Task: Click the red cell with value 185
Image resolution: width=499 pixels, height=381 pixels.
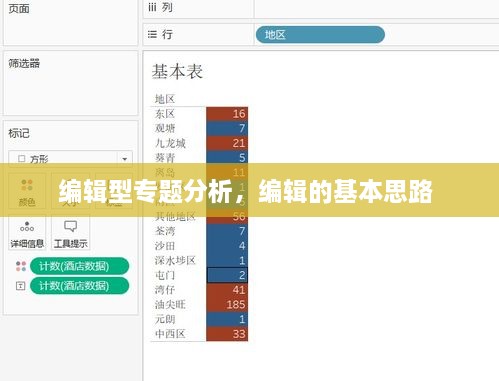Action: tap(227, 304)
